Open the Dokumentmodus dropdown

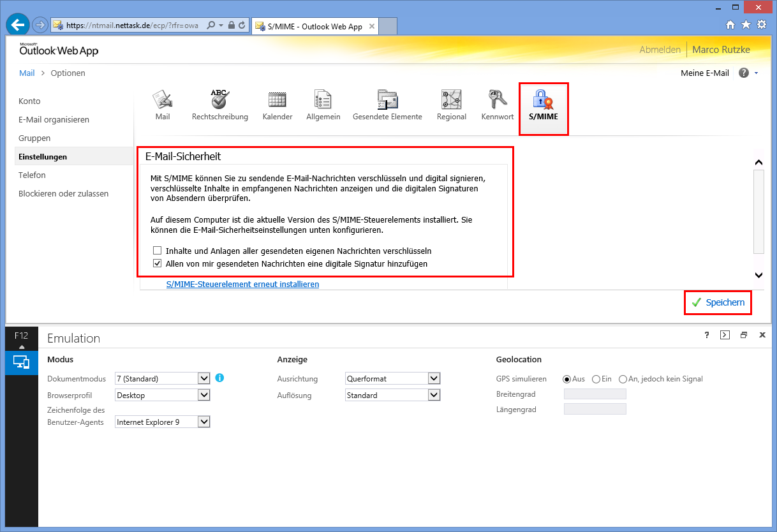point(163,378)
